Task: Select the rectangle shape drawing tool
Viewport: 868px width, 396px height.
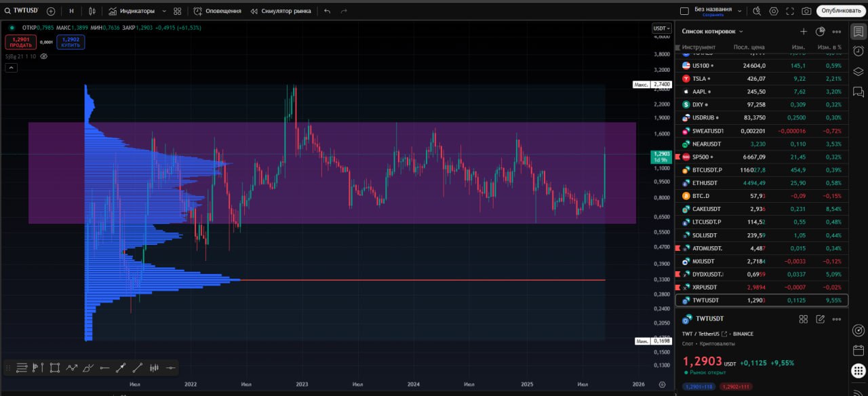Action: (x=55, y=368)
